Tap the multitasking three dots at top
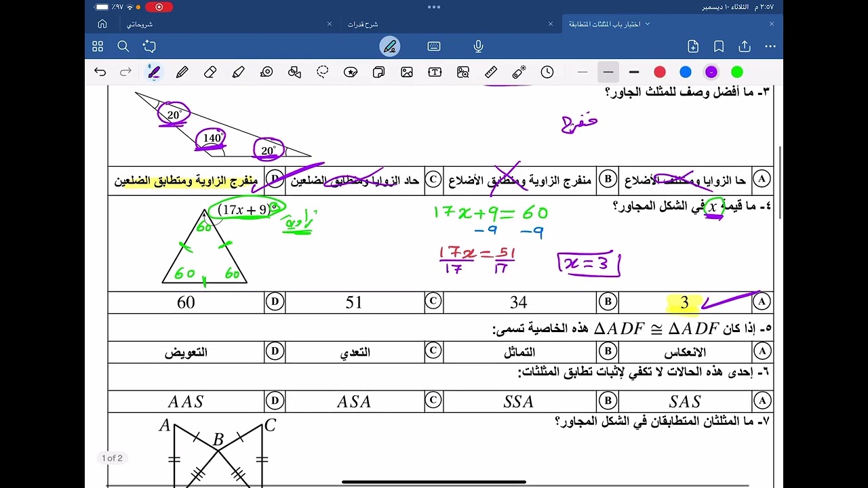Screen dimensions: 868x488 pyautogui.click(x=434, y=7)
